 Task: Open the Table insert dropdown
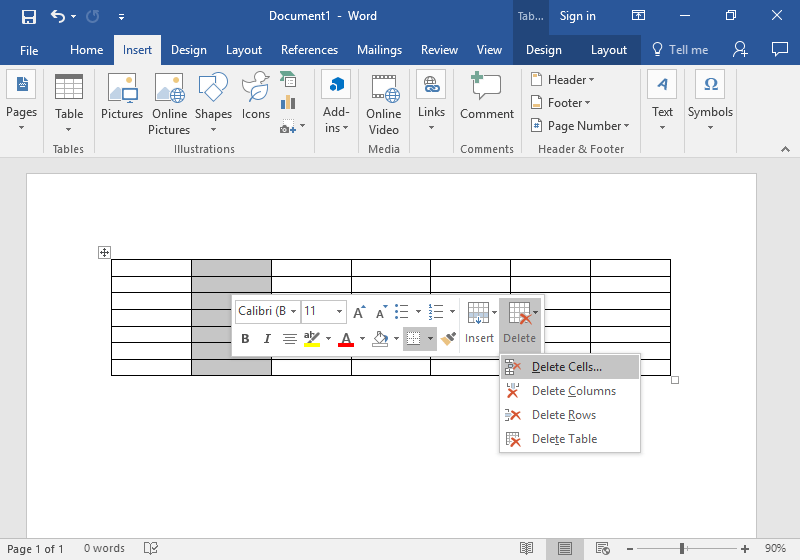pos(69,103)
